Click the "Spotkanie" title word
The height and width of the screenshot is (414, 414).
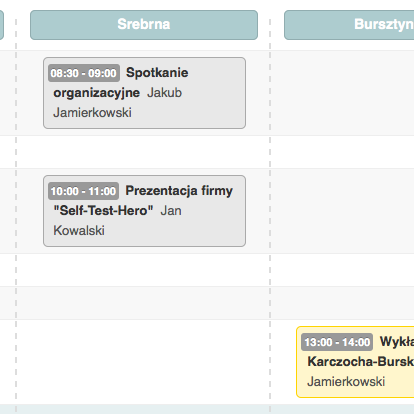point(157,73)
